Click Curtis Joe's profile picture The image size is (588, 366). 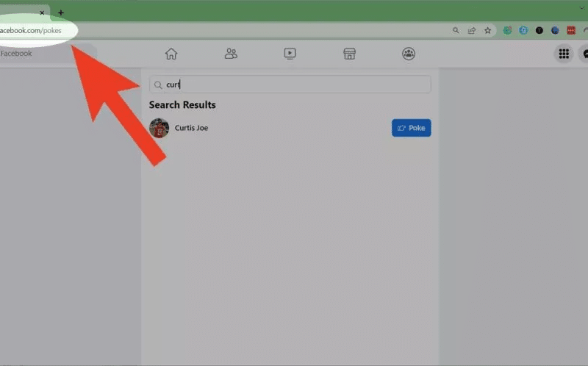pos(159,128)
